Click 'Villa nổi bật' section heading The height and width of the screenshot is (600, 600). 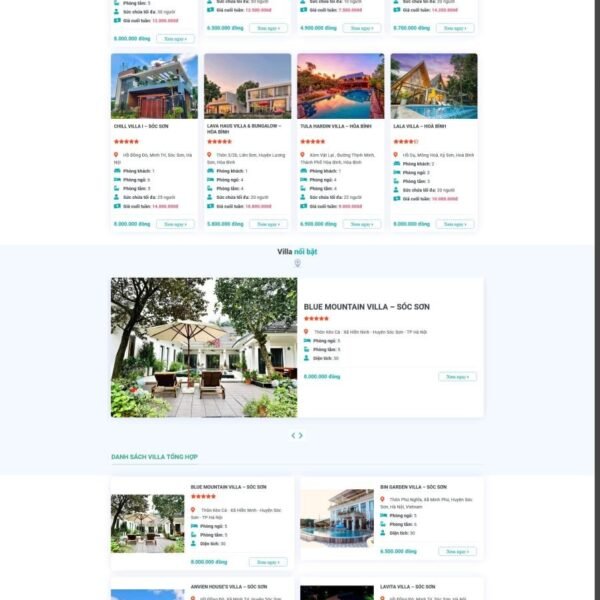297,251
